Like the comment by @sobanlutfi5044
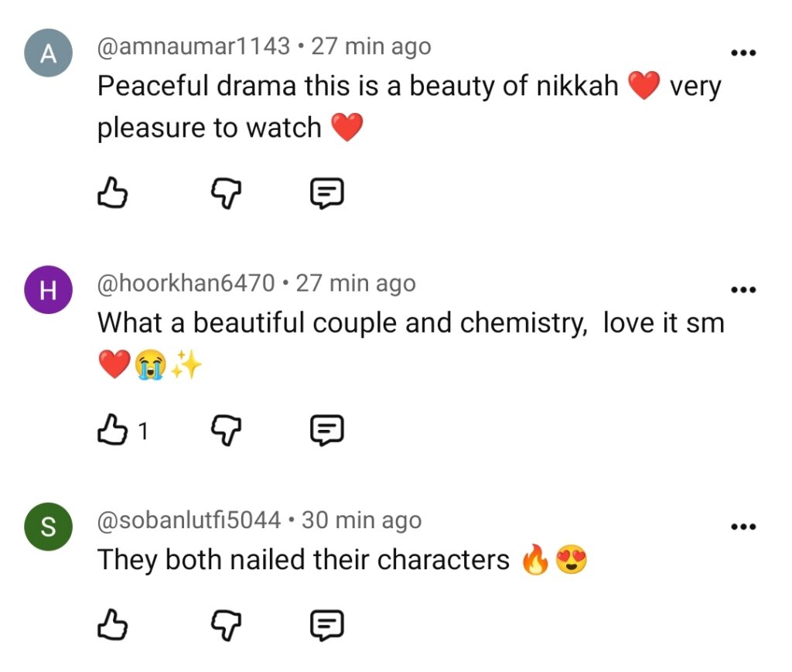The image size is (792, 672). [x=111, y=625]
